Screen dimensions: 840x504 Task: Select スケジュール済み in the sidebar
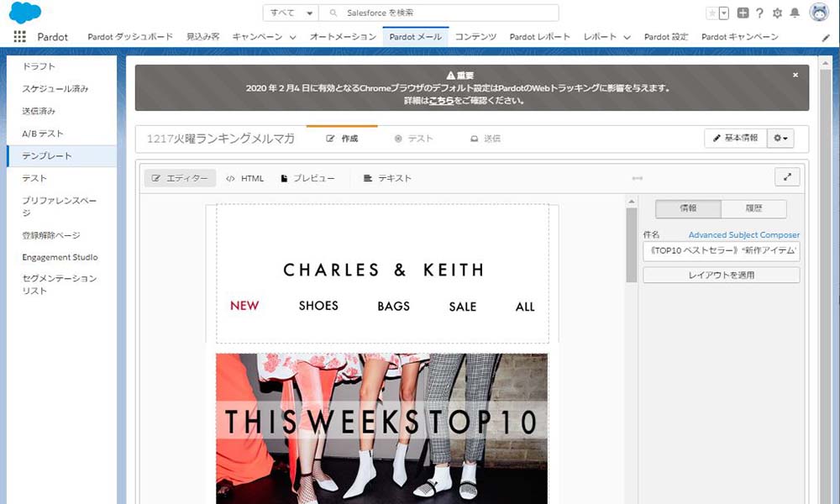pos(61,89)
